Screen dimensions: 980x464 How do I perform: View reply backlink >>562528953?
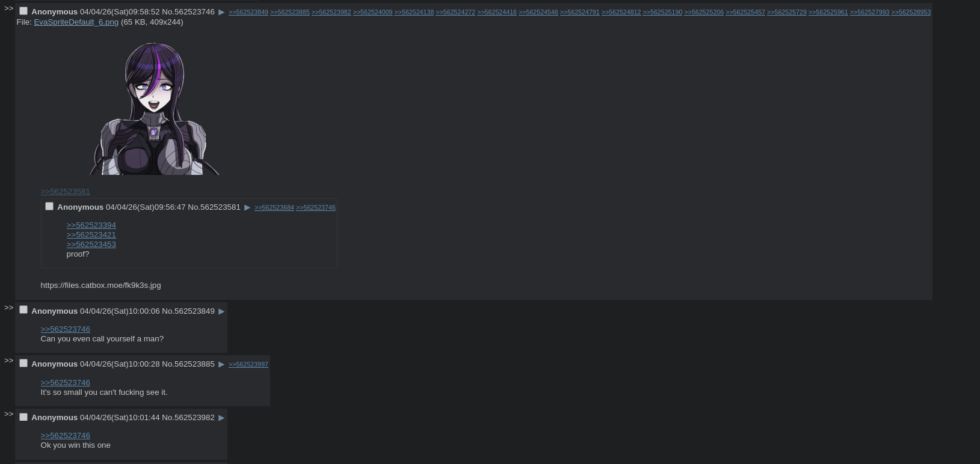pos(911,12)
